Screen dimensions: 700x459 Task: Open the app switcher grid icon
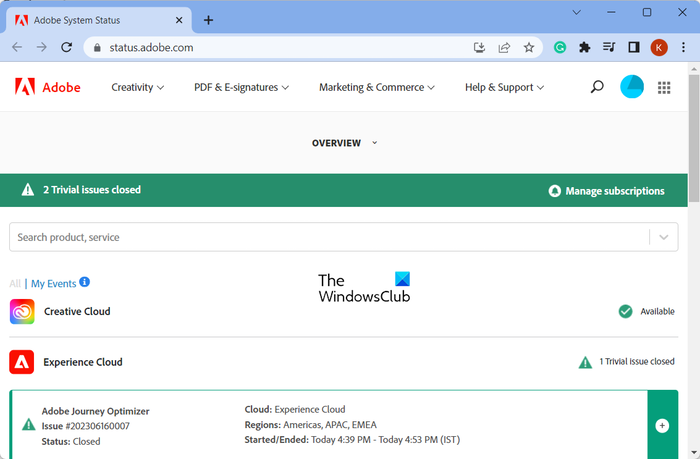tap(664, 88)
